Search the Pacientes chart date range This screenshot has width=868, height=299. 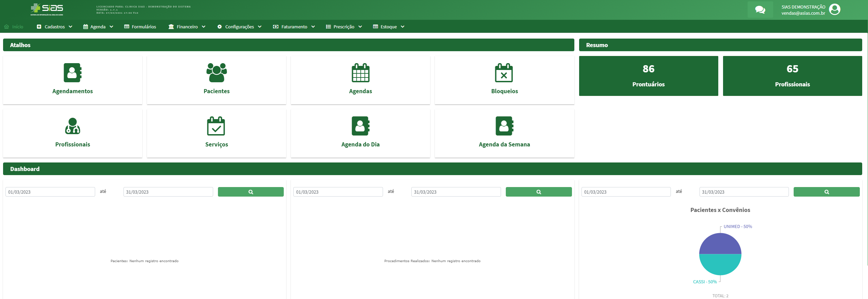[251, 192]
